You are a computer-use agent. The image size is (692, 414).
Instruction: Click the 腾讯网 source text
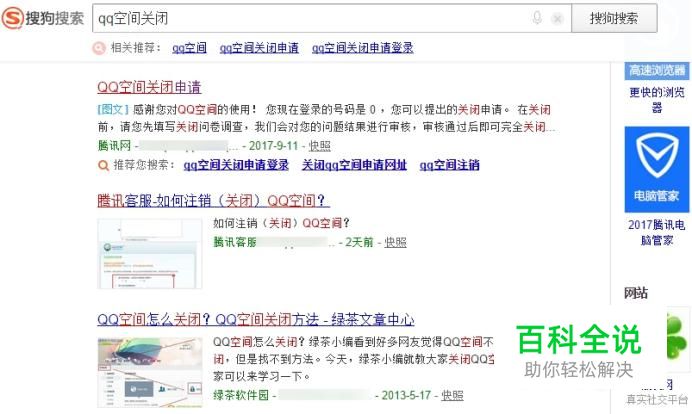[114, 145]
